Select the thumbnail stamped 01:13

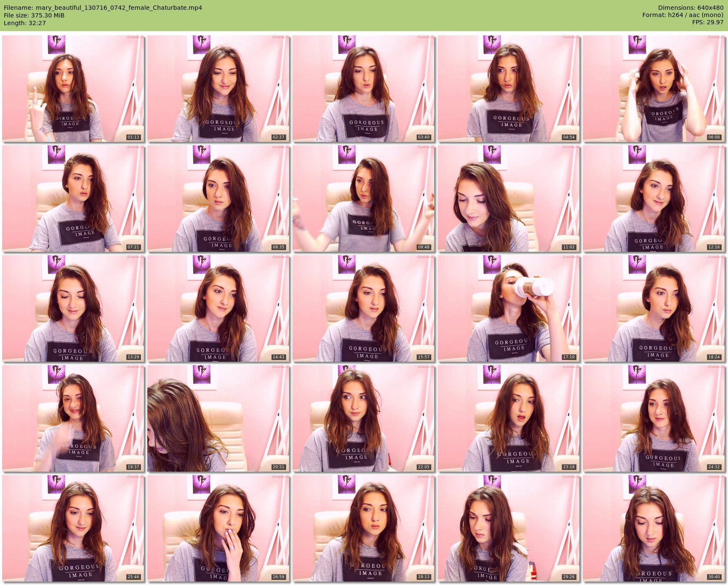point(73,88)
